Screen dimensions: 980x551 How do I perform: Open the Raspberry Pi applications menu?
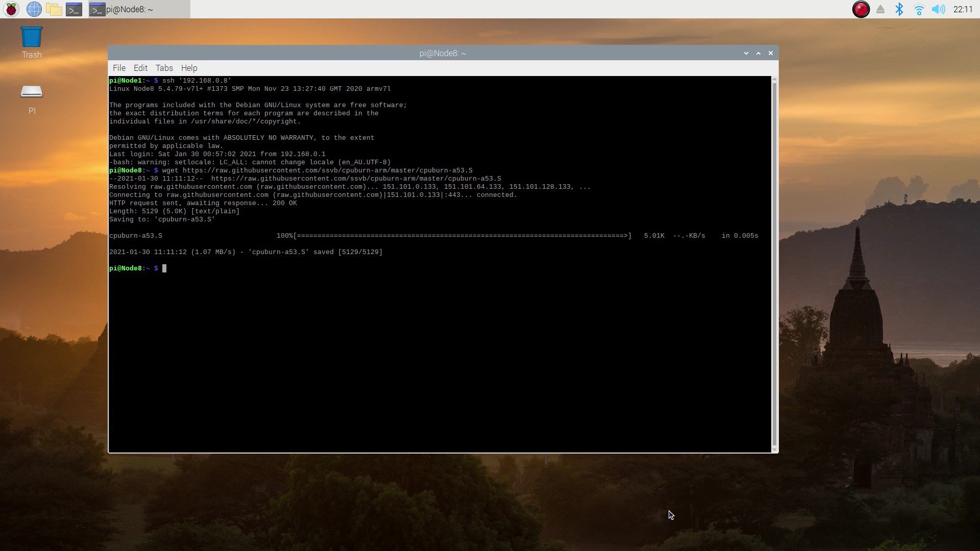[11, 9]
